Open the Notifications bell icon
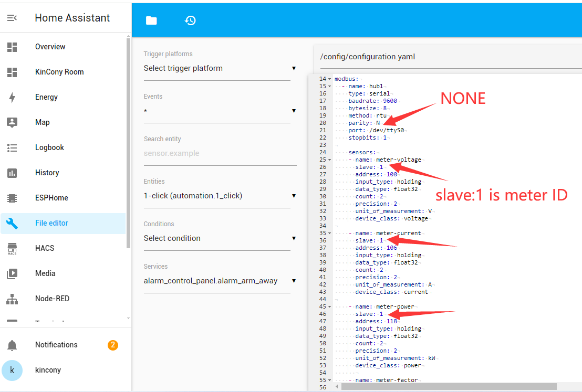 pos(12,345)
